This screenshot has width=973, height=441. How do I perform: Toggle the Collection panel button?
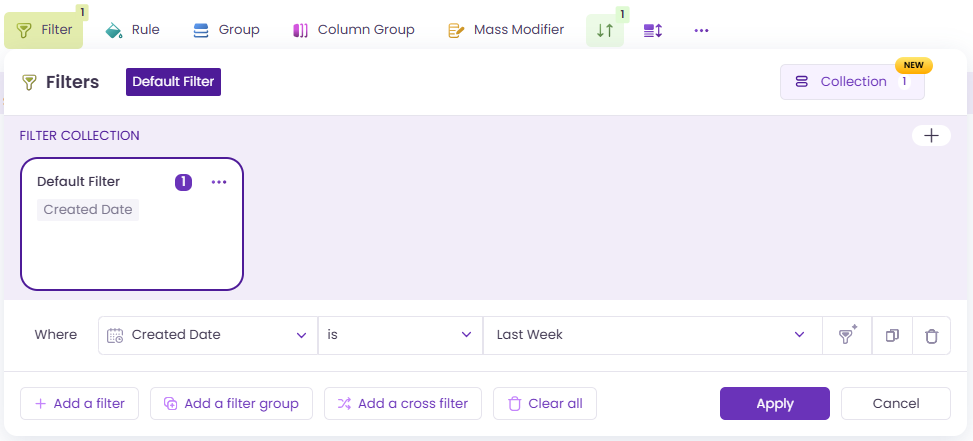click(x=852, y=82)
